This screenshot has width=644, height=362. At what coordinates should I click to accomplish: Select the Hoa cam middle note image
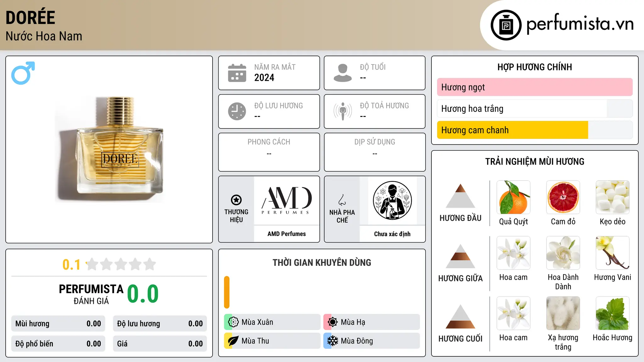pyautogui.click(x=514, y=253)
